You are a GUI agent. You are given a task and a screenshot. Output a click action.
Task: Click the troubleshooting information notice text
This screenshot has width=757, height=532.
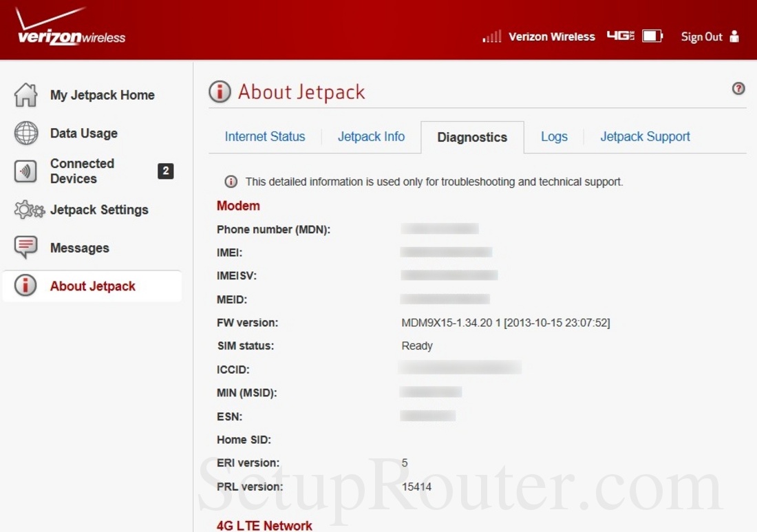[434, 182]
